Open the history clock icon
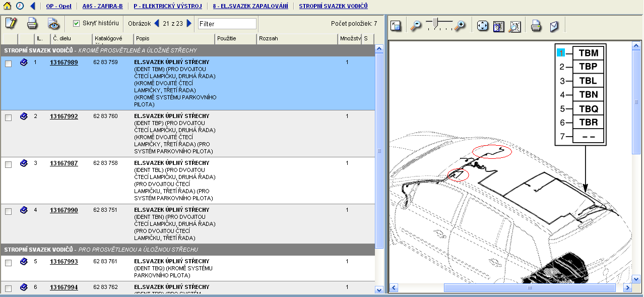 coord(20,6)
